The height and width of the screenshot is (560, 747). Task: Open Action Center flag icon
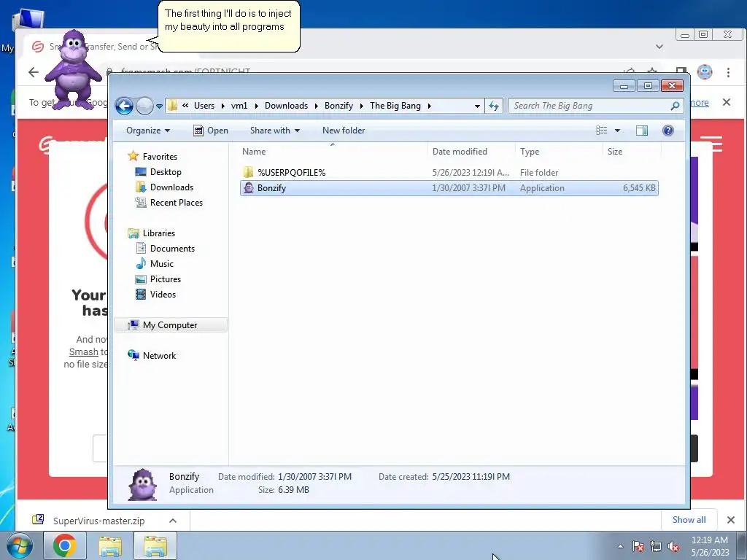point(638,546)
